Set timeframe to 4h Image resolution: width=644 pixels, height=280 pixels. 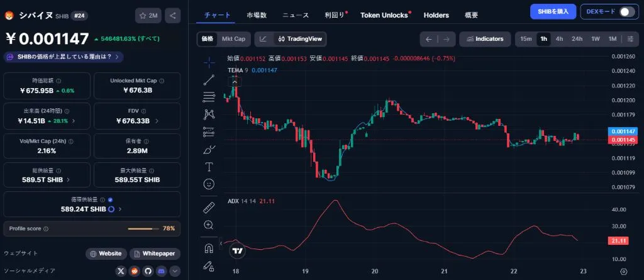559,39
